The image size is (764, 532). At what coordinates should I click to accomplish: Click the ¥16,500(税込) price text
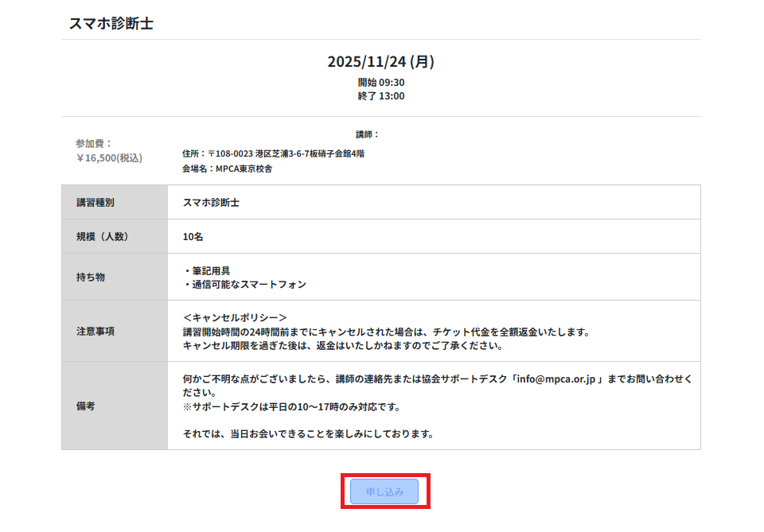pyautogui.click(x=109, y=157)
